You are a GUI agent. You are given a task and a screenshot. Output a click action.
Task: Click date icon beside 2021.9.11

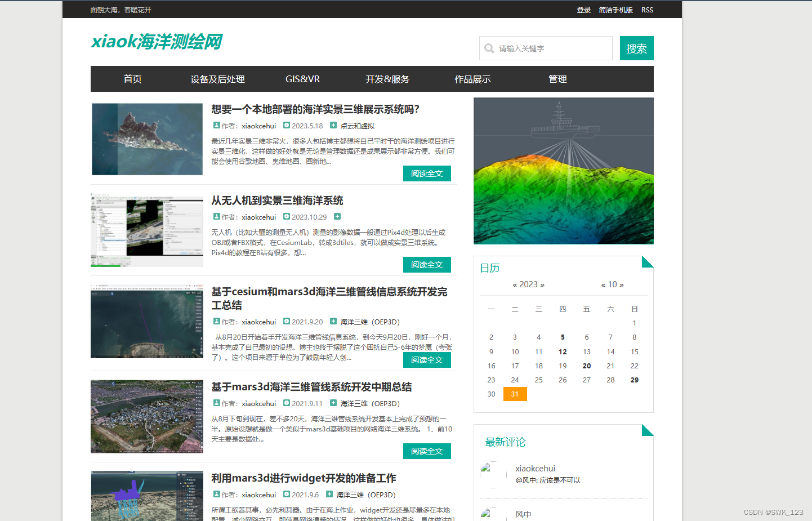click(x=287, y=403)
